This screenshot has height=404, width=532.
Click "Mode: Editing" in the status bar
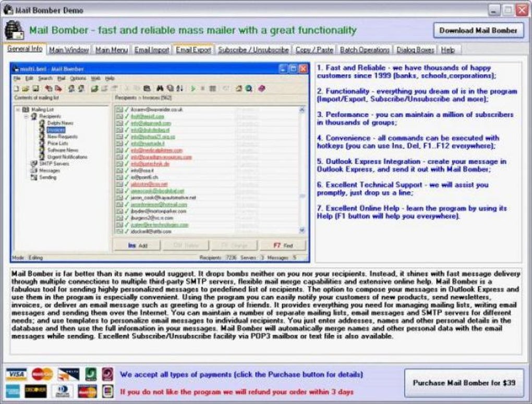pyautogui.click(x=27, y=258)
